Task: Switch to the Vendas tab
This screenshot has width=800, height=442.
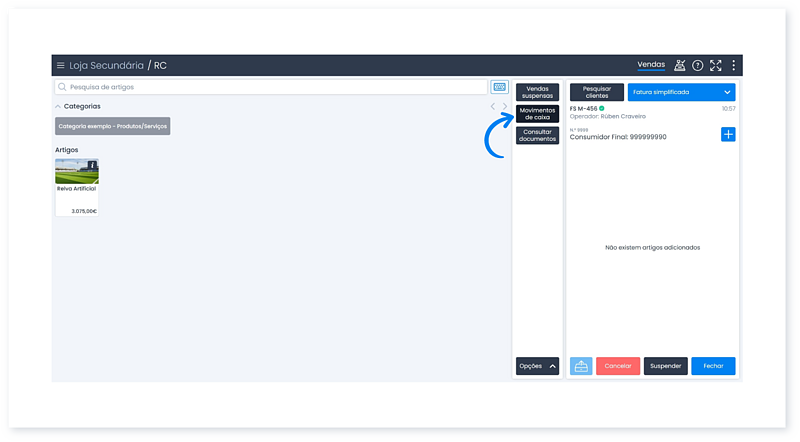Action: [x=651, y=65]
